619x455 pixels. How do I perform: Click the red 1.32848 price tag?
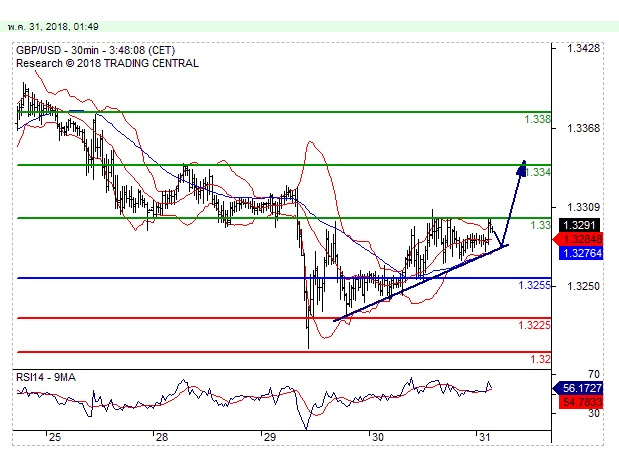579,239
